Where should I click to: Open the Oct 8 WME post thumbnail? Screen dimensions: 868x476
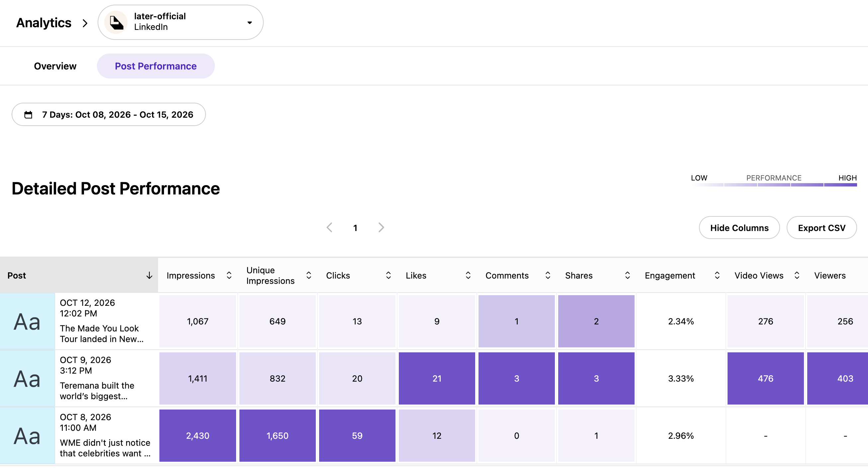pyautogui.click(x=27, y=435)
